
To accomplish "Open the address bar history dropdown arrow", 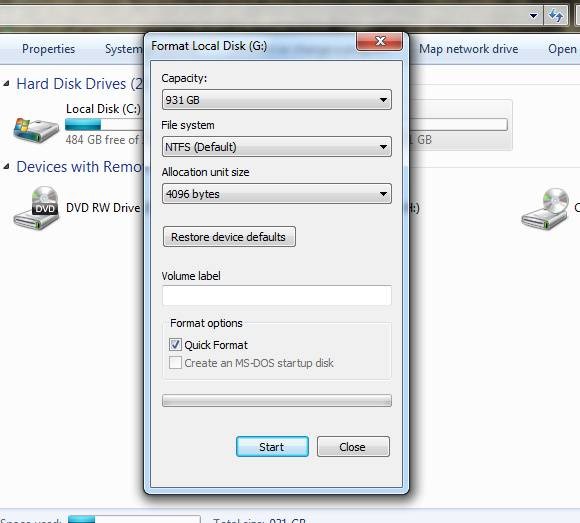I will point(533,16).
